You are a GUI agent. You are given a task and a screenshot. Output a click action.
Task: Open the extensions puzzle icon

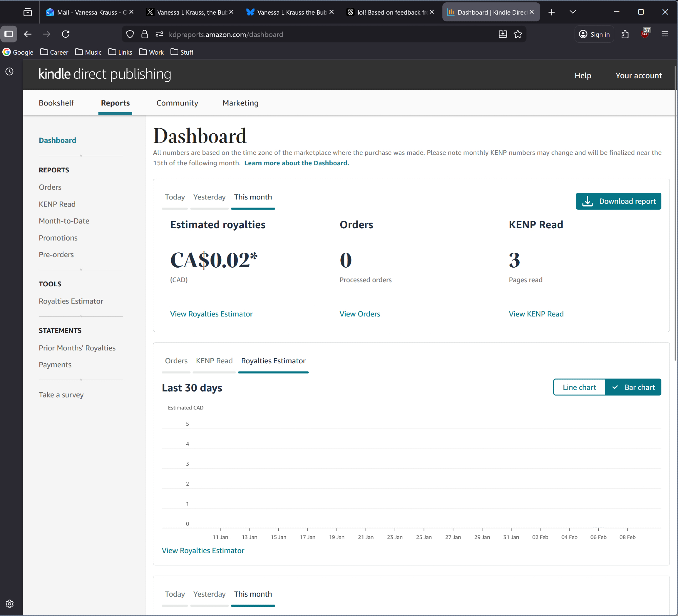pos(625,34)
